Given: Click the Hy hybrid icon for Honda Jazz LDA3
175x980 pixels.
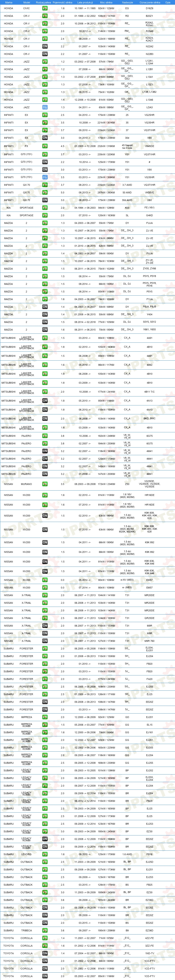Looking at the screenshot, I should coord(45,107).
